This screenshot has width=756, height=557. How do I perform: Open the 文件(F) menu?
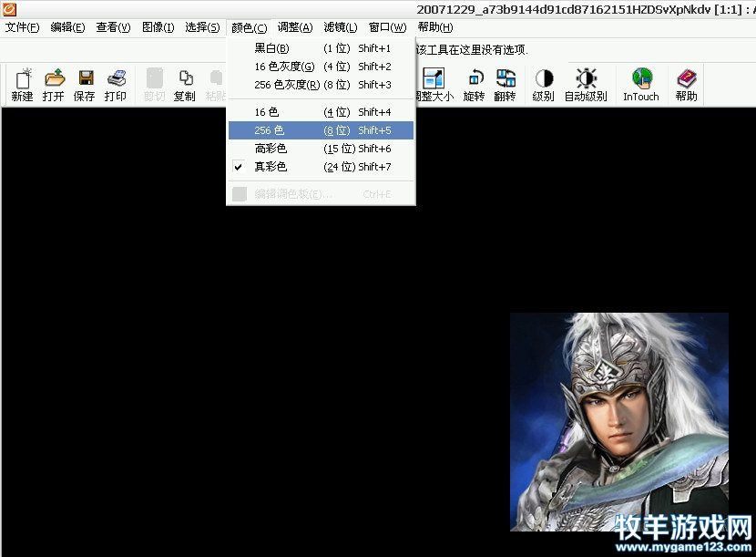coord(22,27)
